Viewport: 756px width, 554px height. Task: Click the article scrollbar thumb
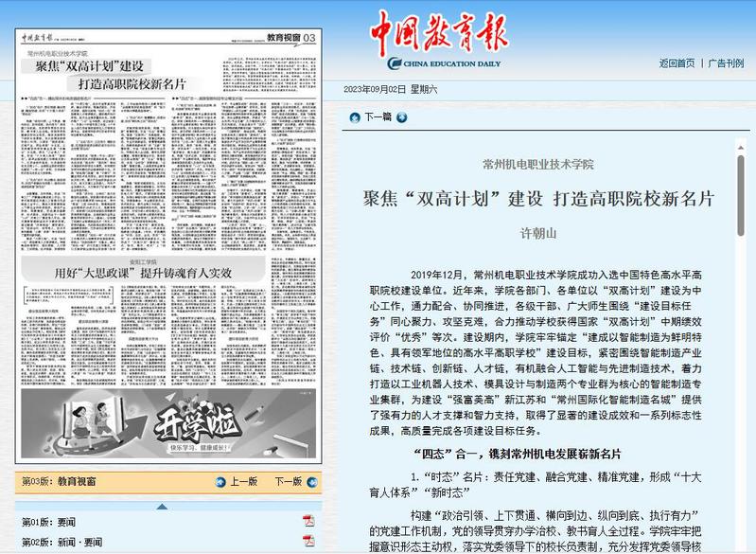[741, 194]
